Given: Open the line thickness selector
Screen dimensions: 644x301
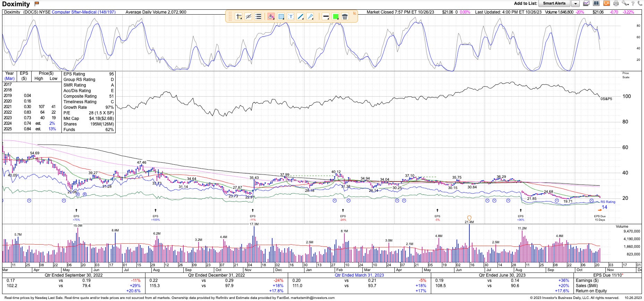Looking at the screenshot, I should pos(326,16).
